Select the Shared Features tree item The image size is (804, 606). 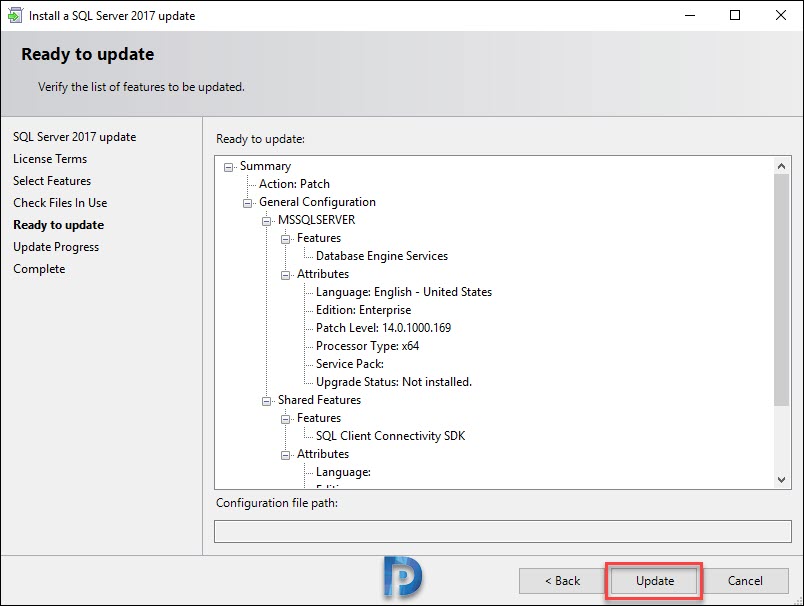[319, 400]
